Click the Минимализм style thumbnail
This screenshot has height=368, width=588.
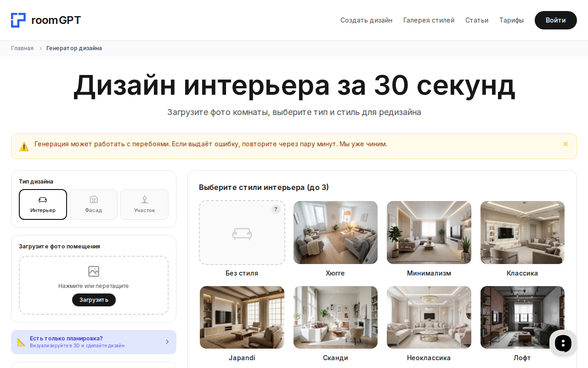click(429, 232)
